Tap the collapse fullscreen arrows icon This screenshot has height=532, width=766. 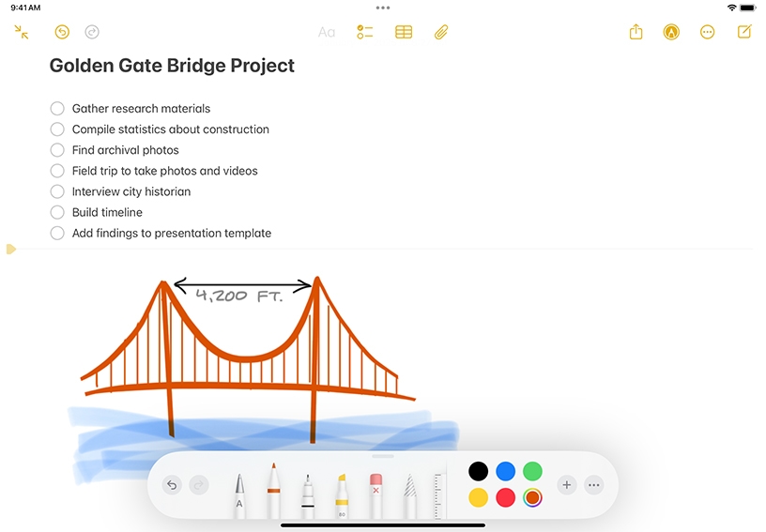tap(22, 32)
